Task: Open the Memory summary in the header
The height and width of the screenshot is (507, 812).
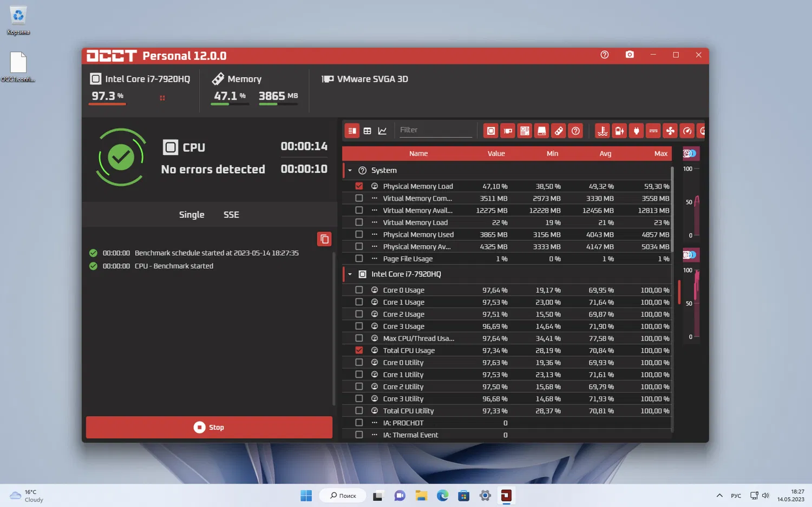Action: click(x=237, y=79)
